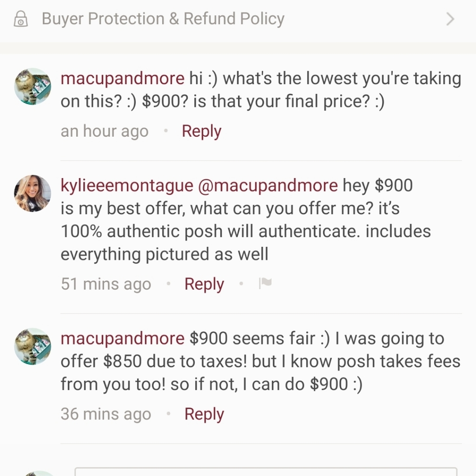Expand the Buyer Protection chevron arrow
The image size is (476, 476).
[x=450, y=19]
